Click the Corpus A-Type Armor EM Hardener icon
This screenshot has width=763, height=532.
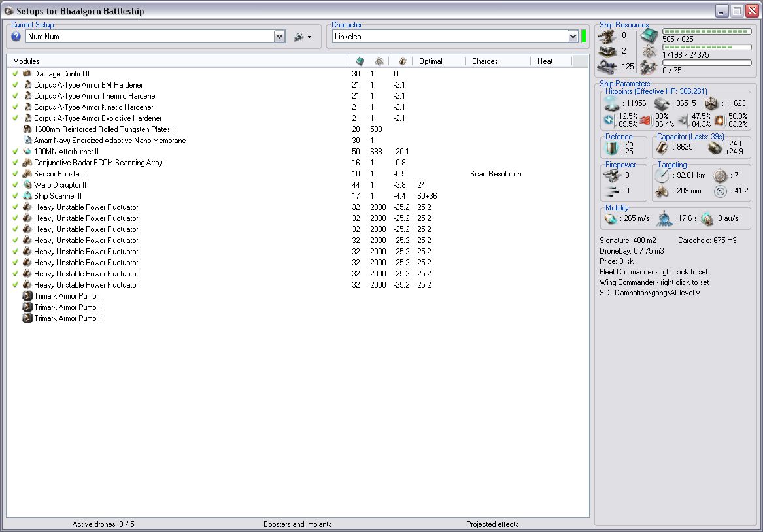coord(27,84)
